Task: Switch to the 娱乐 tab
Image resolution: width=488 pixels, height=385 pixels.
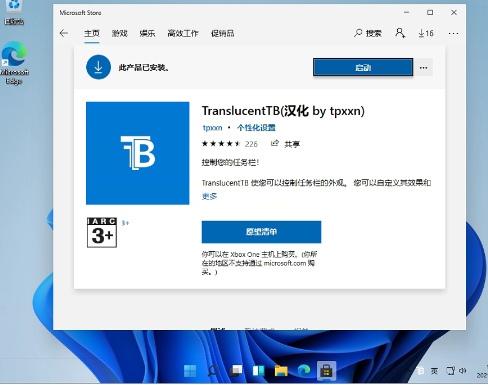Action: coord(147,33)
